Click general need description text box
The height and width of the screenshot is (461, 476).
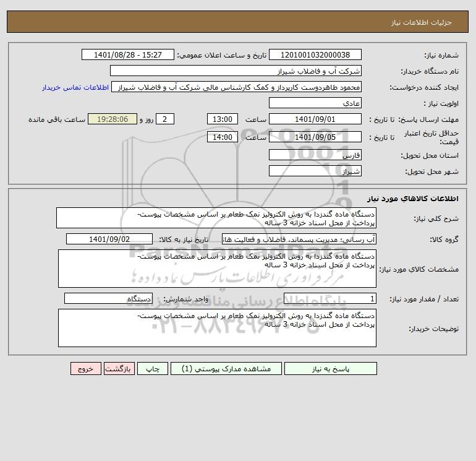(216, 218)
